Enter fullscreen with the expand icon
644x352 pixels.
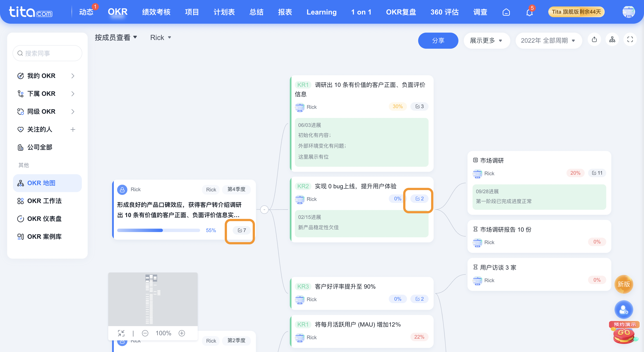click(x=630, y=40)
